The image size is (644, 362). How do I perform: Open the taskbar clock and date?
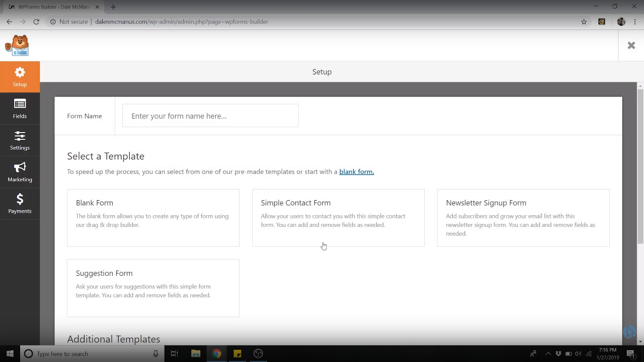[608, 354]
